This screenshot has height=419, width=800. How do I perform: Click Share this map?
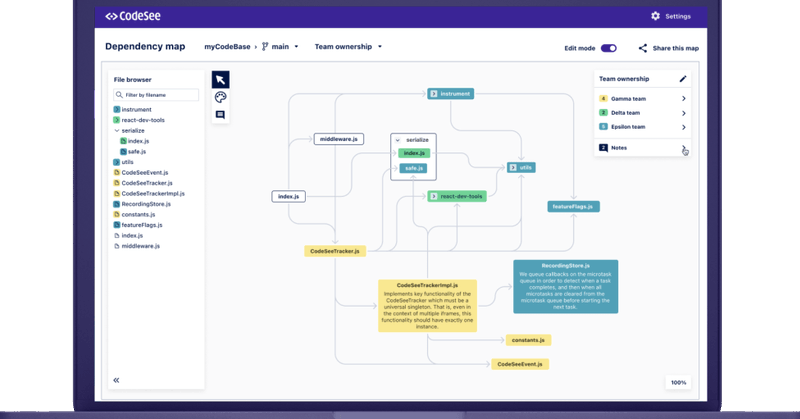676,48
